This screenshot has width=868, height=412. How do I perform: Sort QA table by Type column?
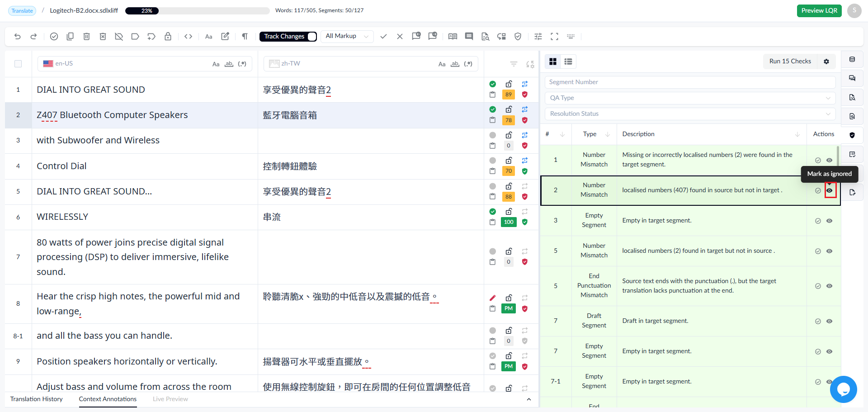(607, 134)
